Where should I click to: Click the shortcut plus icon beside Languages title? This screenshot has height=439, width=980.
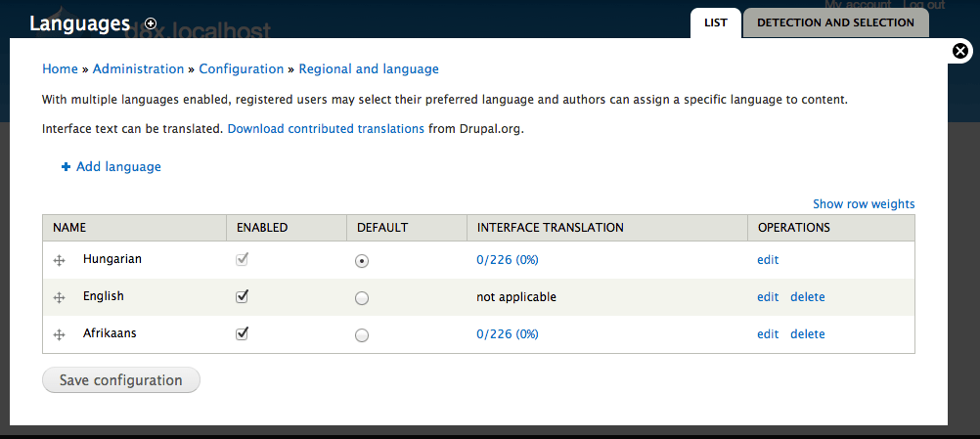tap(150, 23)
